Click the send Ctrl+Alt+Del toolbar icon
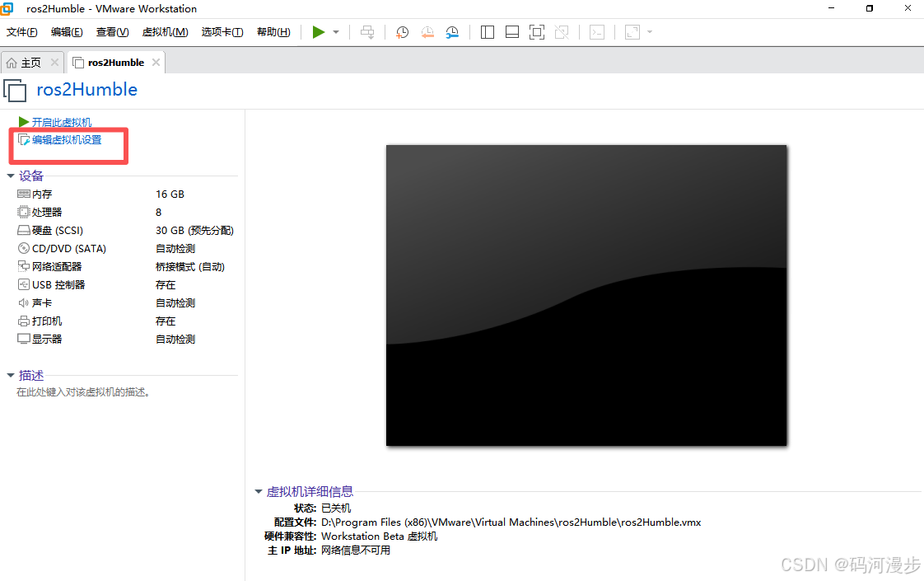The height and width of the screenshot is (581, 924). click(367, 32)
